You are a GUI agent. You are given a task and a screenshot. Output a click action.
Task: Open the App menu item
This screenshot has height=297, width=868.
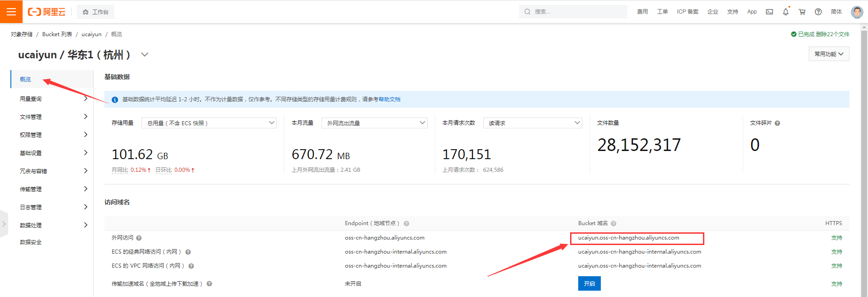click(x=752, y=12)
